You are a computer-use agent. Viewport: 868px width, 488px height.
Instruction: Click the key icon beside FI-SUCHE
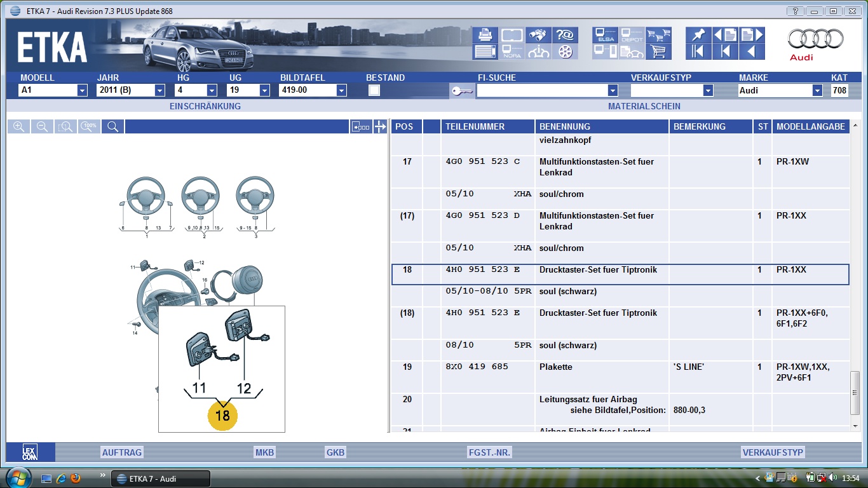click(461, 91)
